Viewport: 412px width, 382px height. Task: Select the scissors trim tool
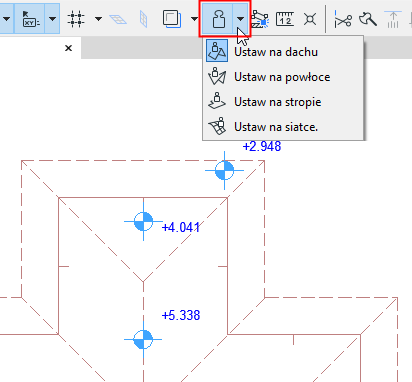coord(343,19)
